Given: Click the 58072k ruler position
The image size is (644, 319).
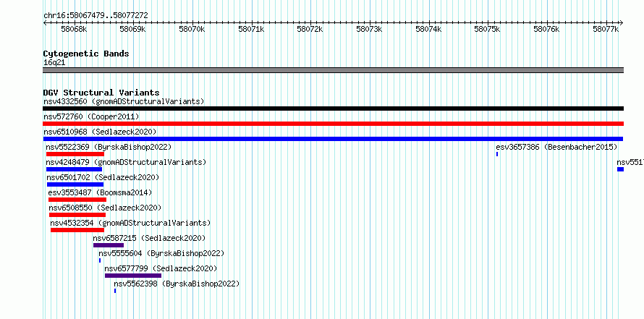Looking at the screenshot, I should click(x=310, y=29).
